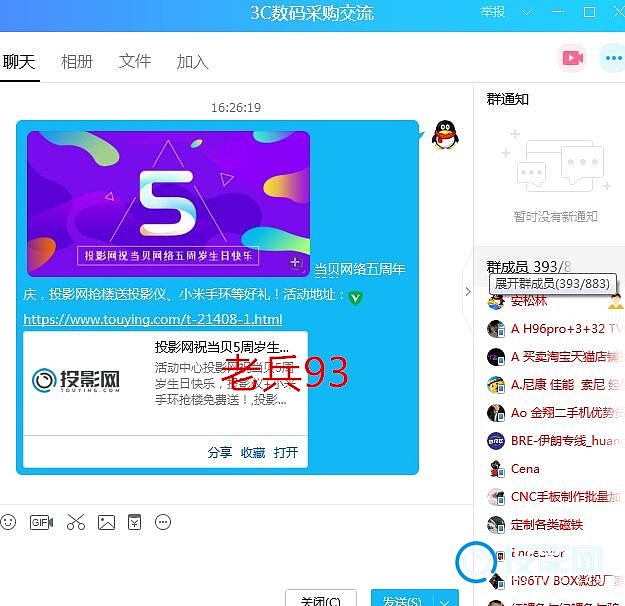Viewport: 625px width, 606px height.
Task: Switch to the 聊天 tab
Action: pos(19,62)
